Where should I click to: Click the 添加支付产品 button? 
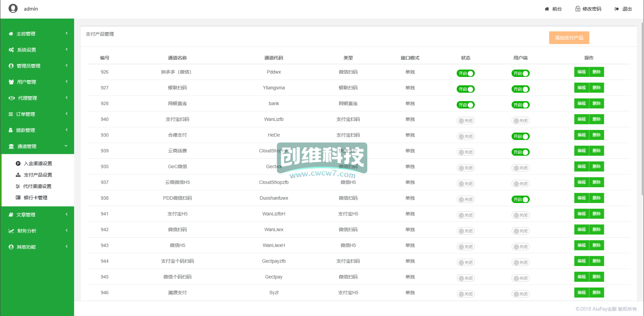pyautogui.click(x=569, y=38)
